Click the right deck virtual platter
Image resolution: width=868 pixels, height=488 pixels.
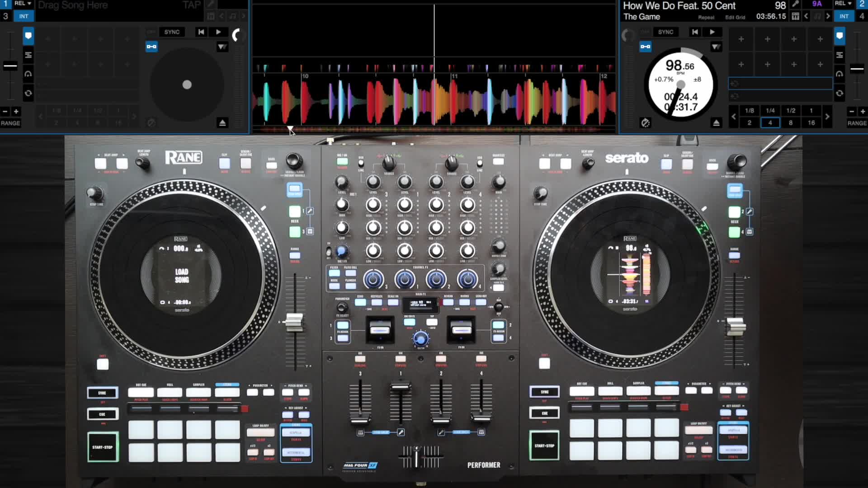(681, 85)
